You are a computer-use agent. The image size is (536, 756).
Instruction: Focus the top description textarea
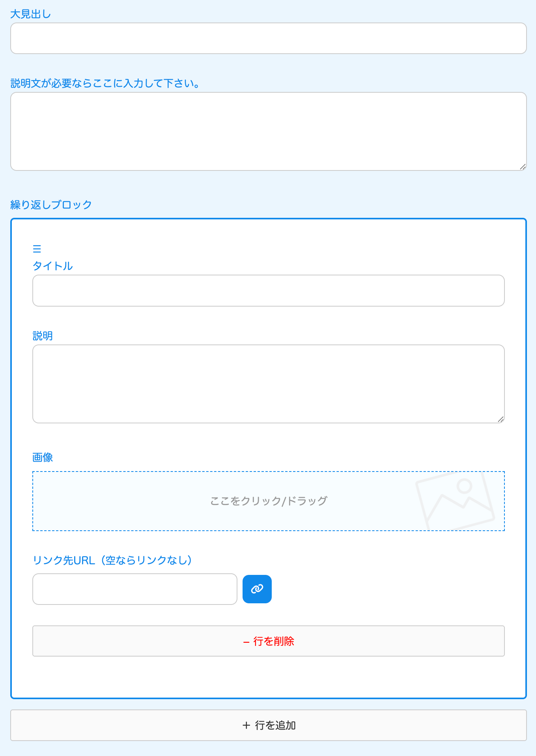pyautogui.click(x=269, y=131)
